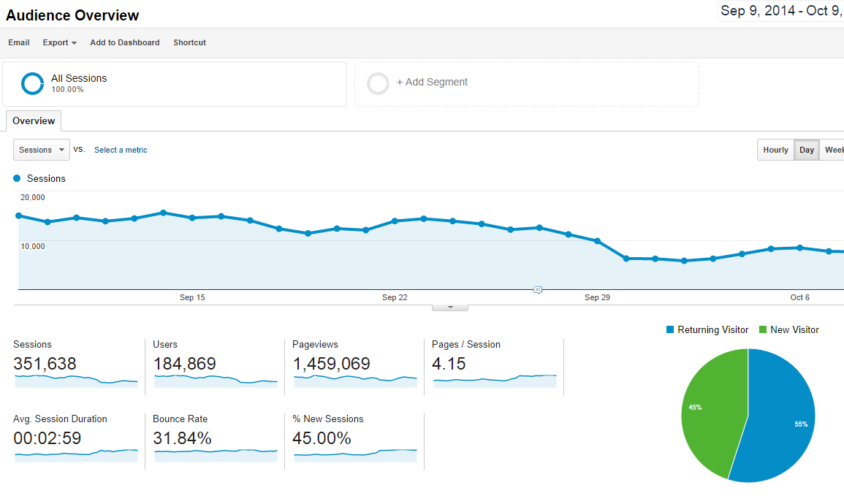Click the Pageviews sparkline chart
This screenshot has height=504, width=844.
point(355,381)
